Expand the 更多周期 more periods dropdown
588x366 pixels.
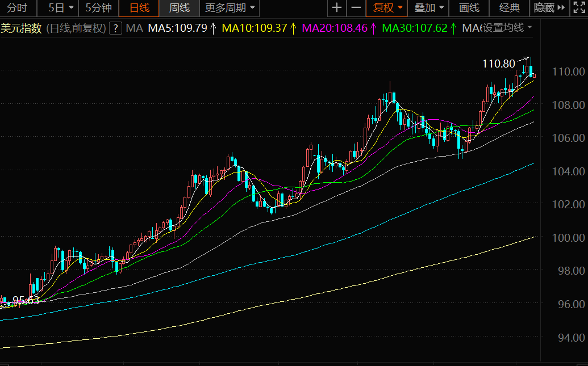tap(230, 8)
